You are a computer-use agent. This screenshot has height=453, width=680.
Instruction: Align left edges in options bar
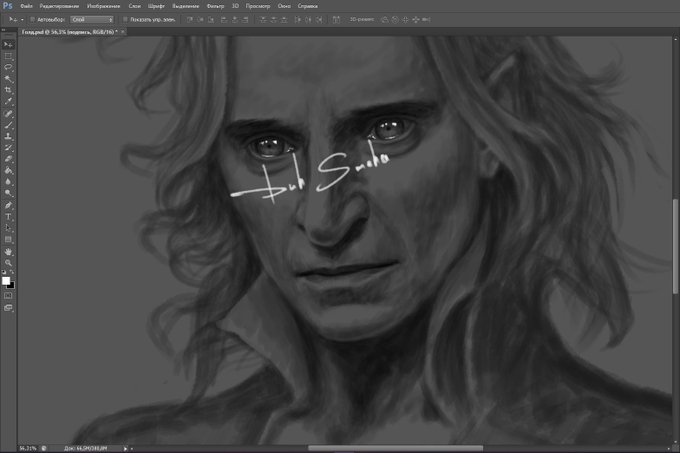[x=224, y=20]
